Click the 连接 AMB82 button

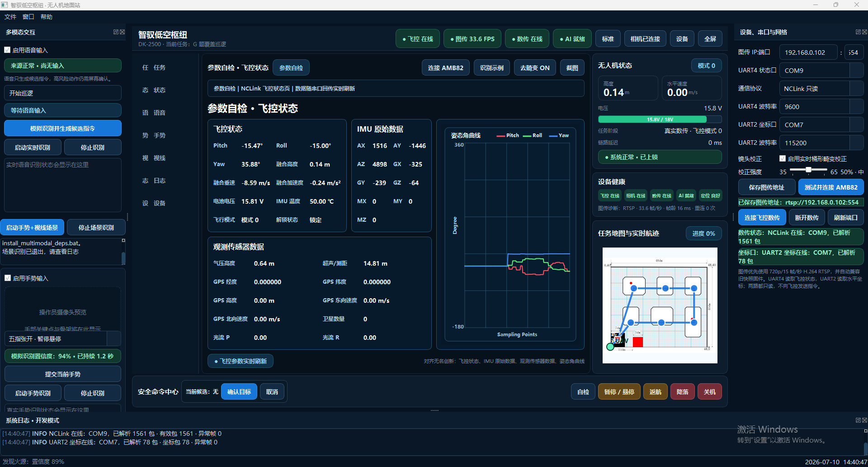tap(446, 68)
